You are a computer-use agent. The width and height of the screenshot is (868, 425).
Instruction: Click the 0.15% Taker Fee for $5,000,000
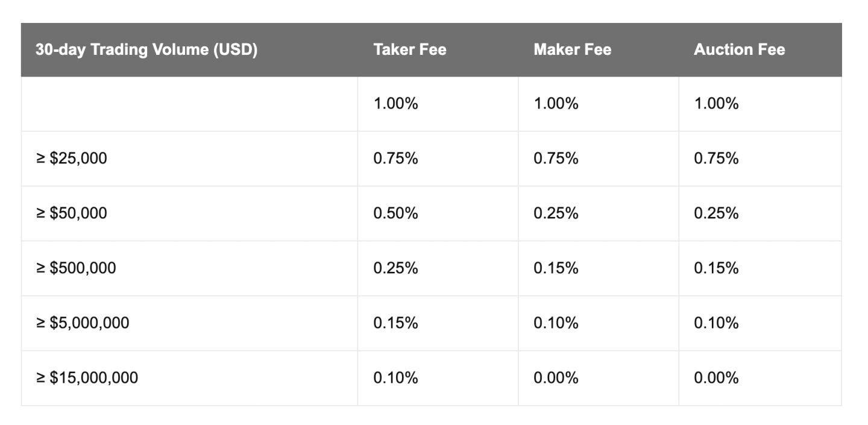pos(395,323)
